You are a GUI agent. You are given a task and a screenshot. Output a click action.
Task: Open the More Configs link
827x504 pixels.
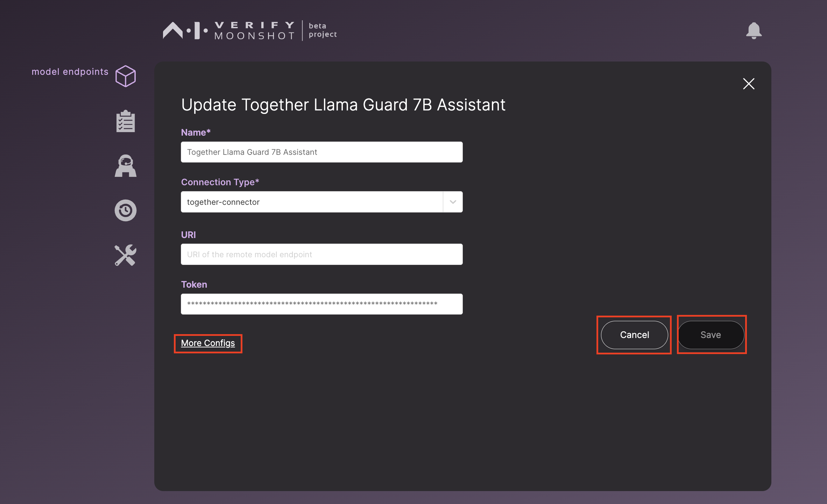pos(208,343)
